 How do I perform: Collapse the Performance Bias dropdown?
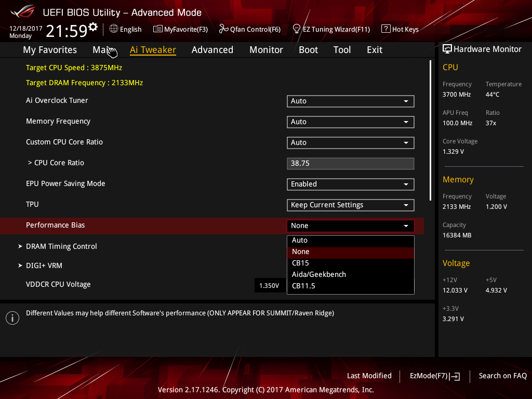click(x=351, y=226)
